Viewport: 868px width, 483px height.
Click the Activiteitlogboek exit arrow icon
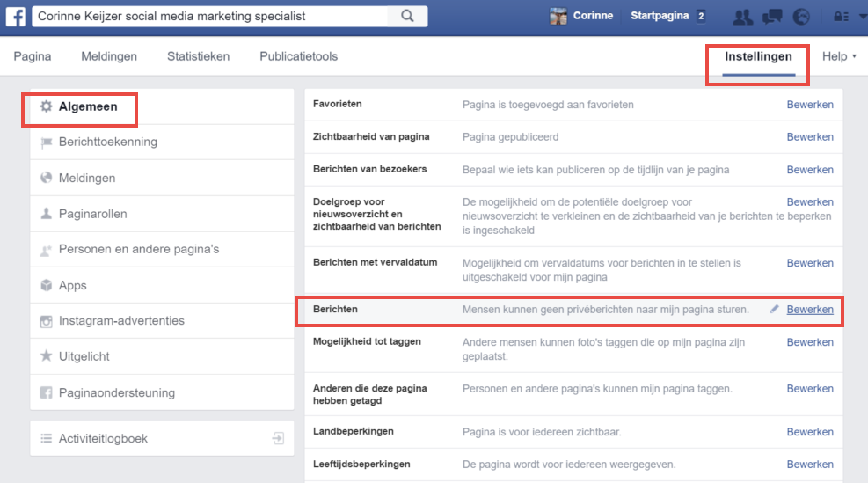(x=278, y=439)
